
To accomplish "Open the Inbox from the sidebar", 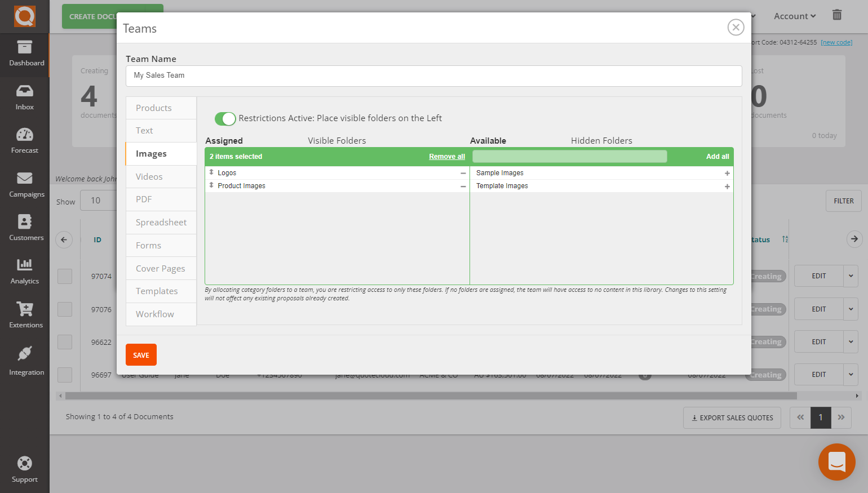I will (x=24, y=97).
